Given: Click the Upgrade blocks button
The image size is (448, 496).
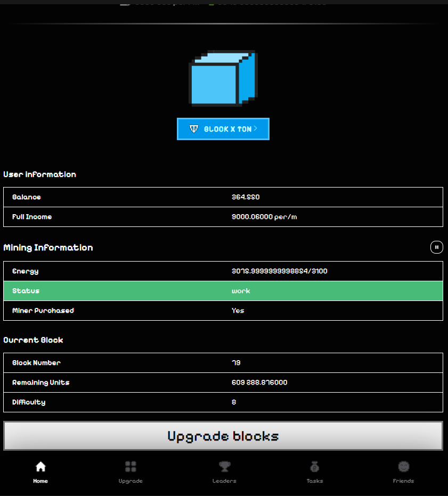Looking at the screenshot, I should tap(223, 436).
